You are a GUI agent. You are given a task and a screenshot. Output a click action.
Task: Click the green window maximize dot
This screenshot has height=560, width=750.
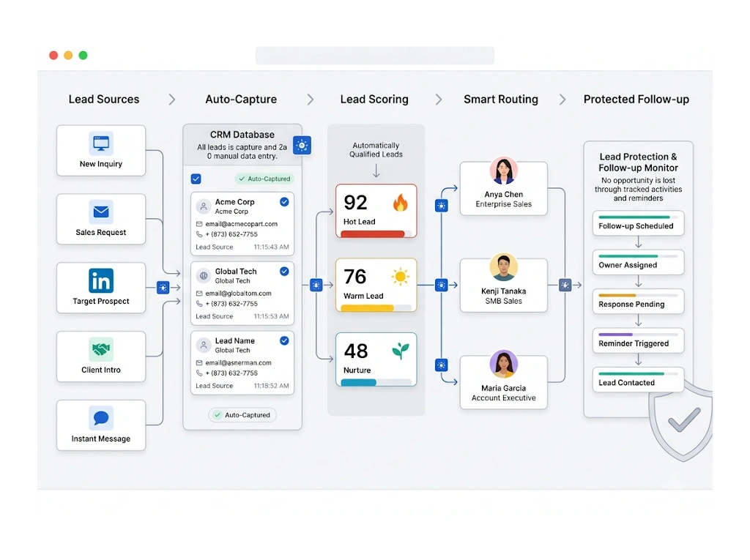[x=83, y=56]
